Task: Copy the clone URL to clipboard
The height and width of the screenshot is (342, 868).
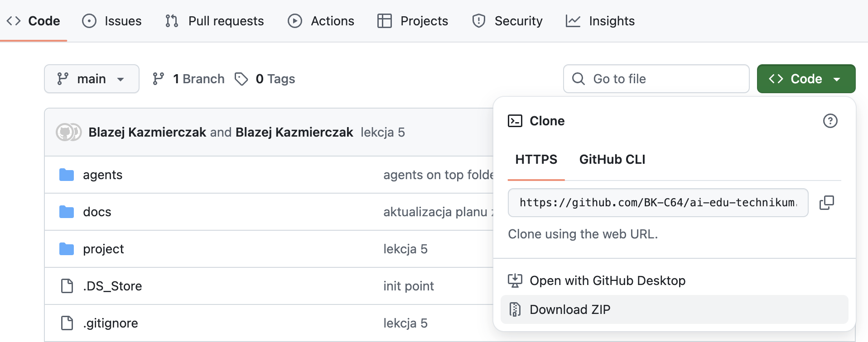Action: click(826, 203)
